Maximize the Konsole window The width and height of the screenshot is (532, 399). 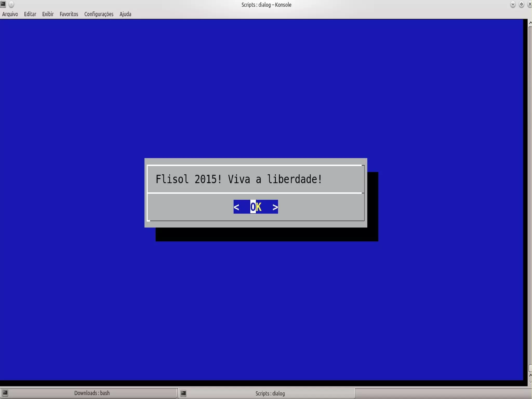[521, 4]
